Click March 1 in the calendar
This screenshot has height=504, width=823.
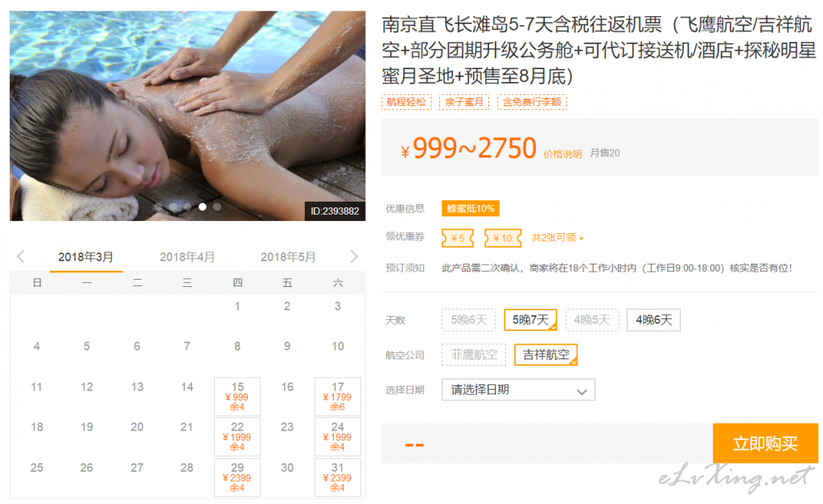coord(237,306)
